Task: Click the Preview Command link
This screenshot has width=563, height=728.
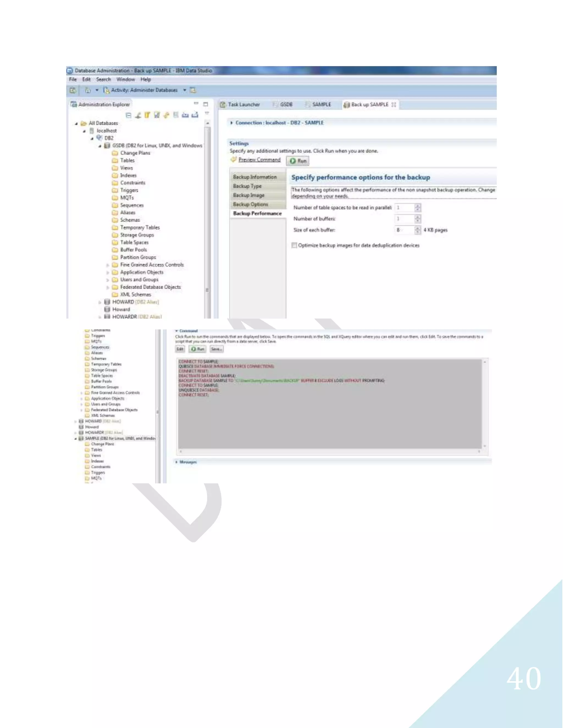Action: pyautogui.click(x=260, y=160)
